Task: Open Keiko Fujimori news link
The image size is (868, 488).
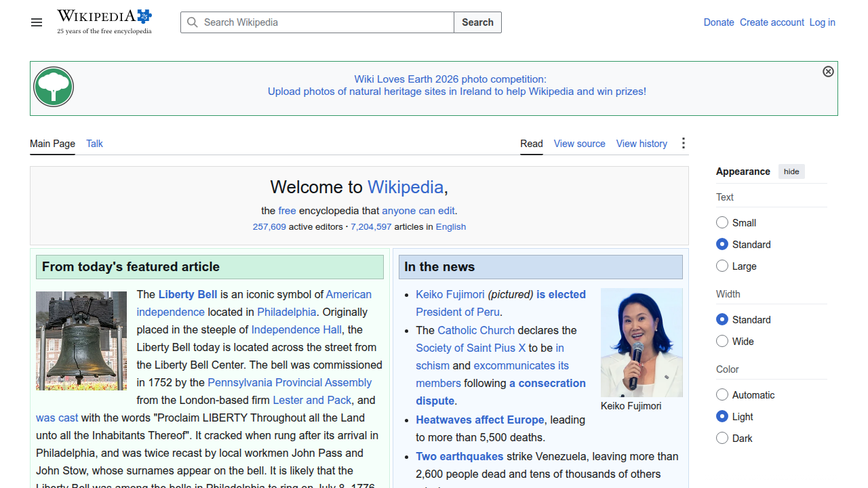Action: (x=450, y=294)
